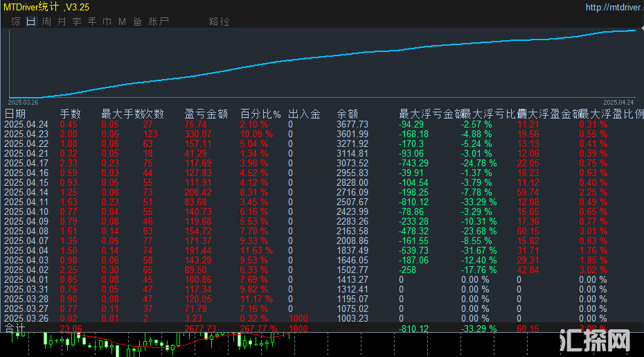Switch to the 月 monthly tab

pos(61,21)
